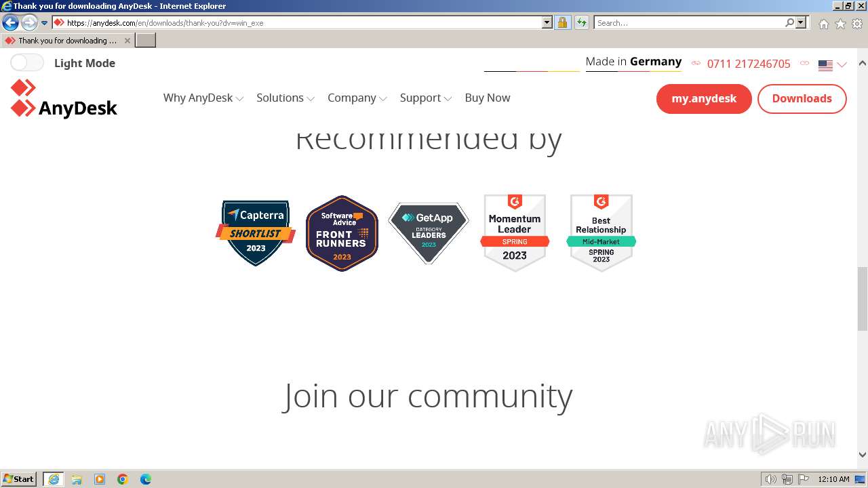Close the AnyDesk download tab
868x488 pixels.
(x=127, y=41)
